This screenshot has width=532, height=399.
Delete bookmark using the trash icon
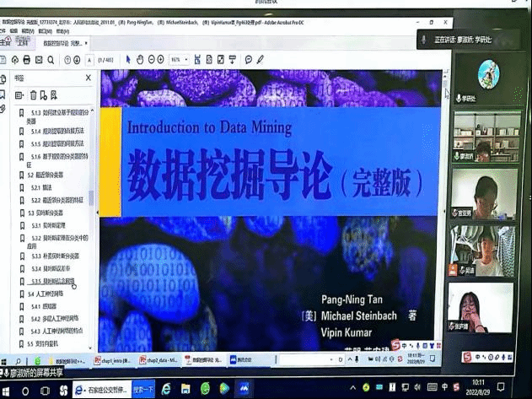(34, 95)
